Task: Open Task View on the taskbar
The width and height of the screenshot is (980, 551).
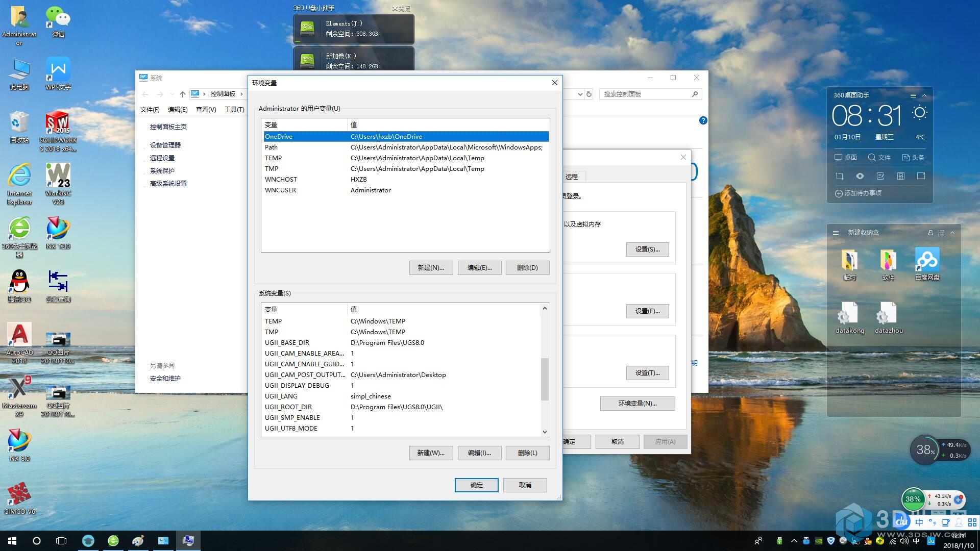Action: (x=61, y=541)
